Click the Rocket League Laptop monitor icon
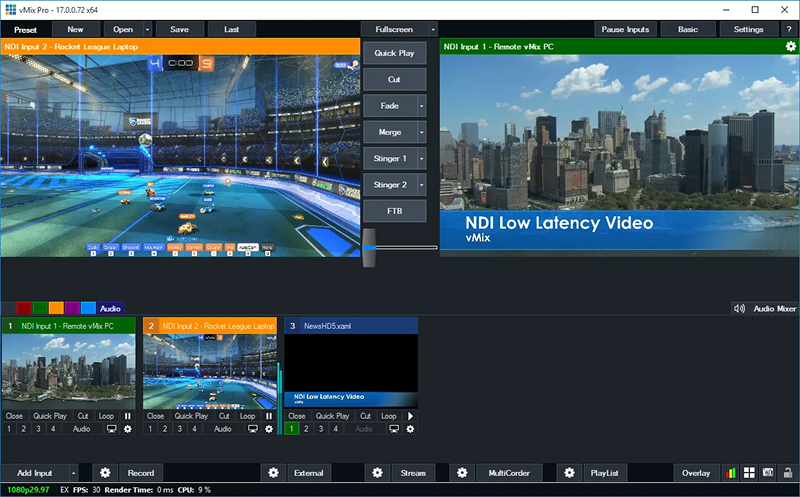This screenshot has height=497, width=800. tap(253, 429)
